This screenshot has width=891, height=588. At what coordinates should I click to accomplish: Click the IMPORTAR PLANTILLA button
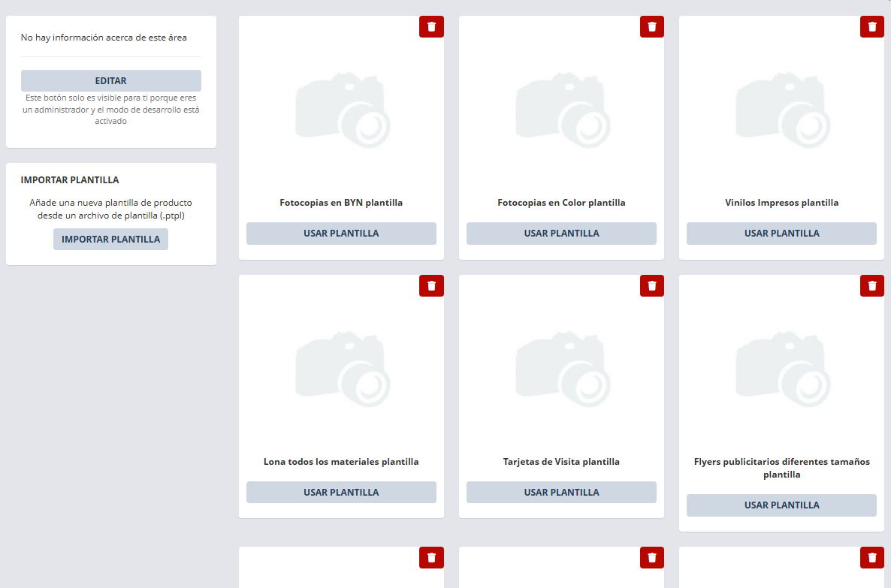(x=110, y=240)
